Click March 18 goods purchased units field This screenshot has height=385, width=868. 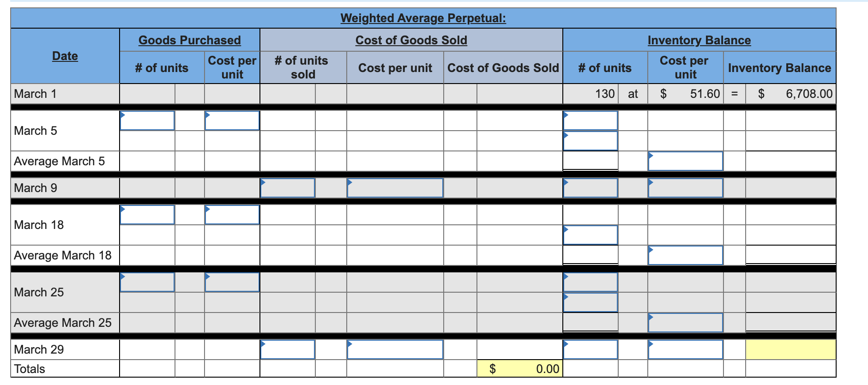coord(147,215)
